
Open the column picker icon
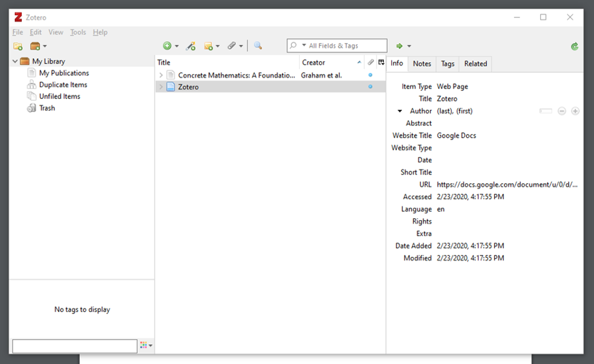coord(381,62)
